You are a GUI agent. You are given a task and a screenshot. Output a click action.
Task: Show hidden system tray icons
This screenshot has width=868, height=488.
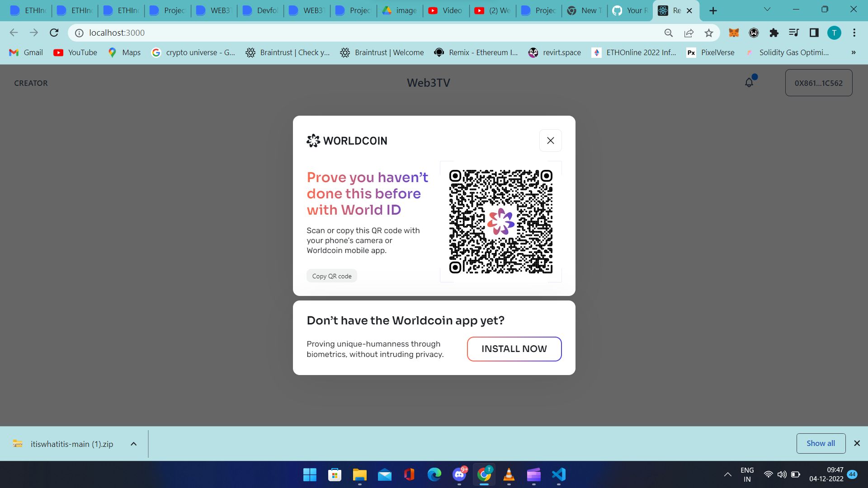(x=727, y=474)
